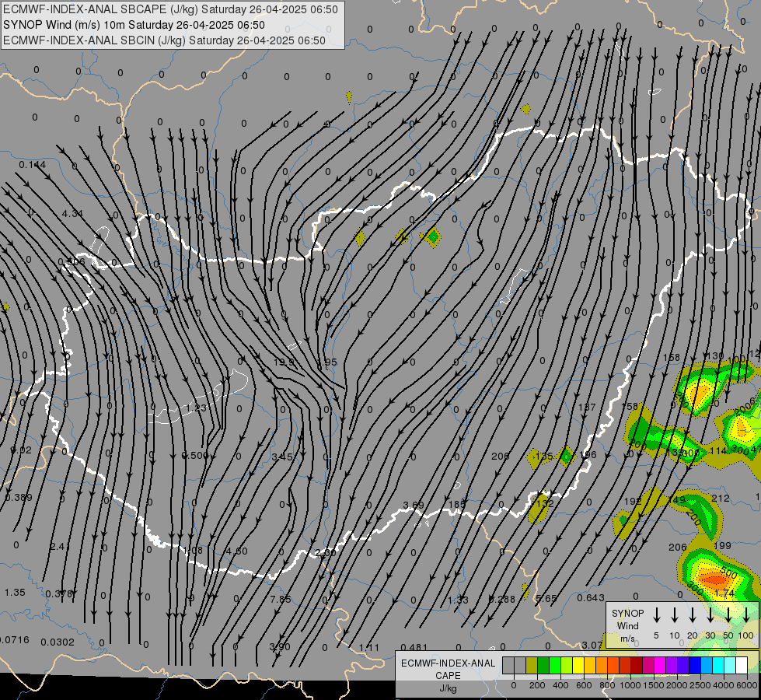Click the map value 5.65

coord(546,598)
